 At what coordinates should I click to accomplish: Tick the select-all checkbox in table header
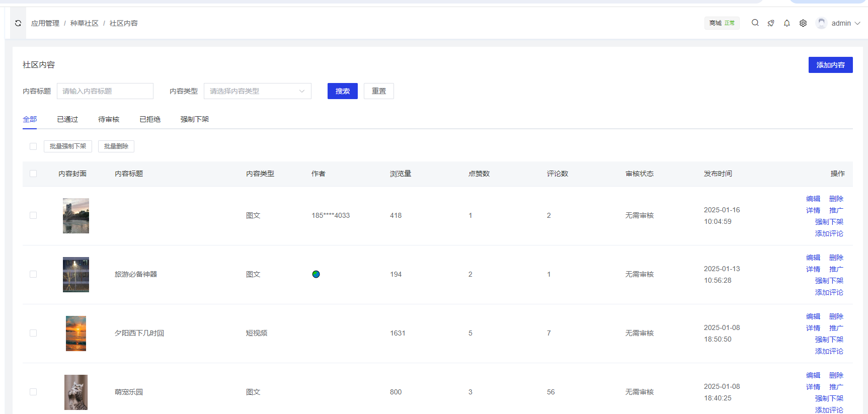[x=33, y=174]
